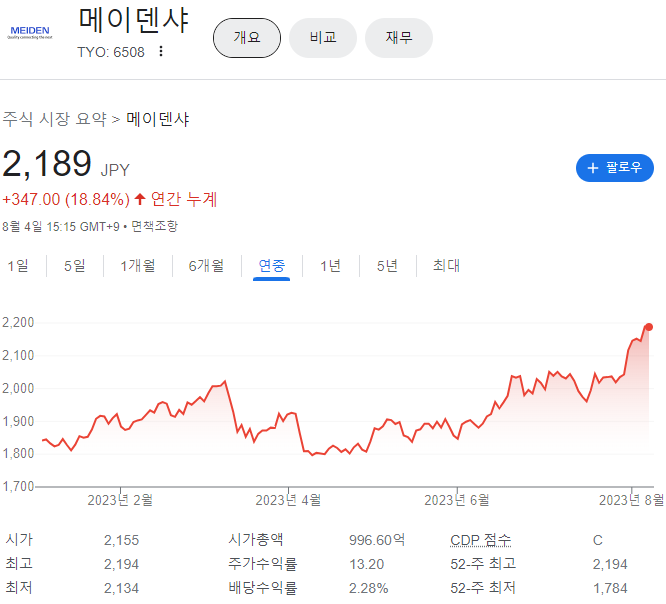Click the 2023년 2월 axis label
The width and height of the screenshot is (666, 604).
(120, 500)
